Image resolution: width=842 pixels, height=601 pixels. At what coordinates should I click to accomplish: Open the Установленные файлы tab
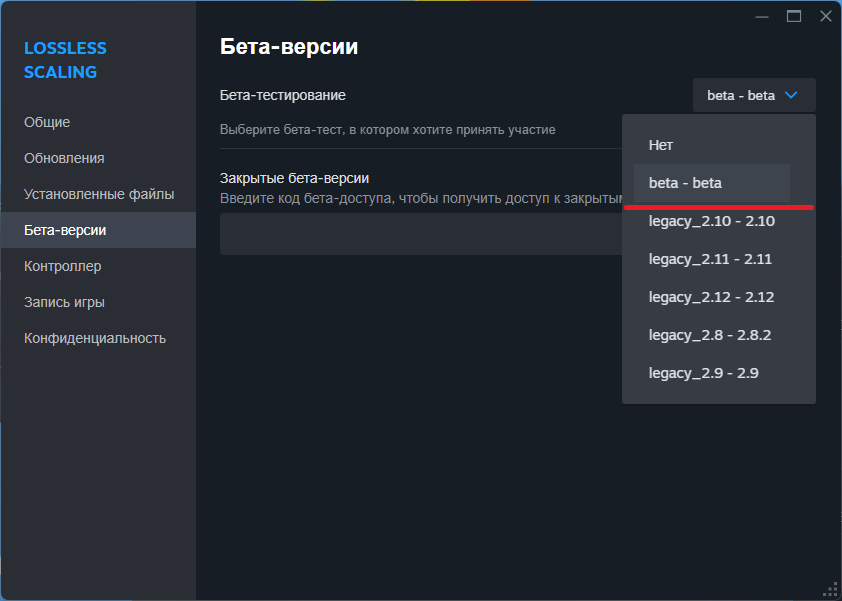[99, 194]
